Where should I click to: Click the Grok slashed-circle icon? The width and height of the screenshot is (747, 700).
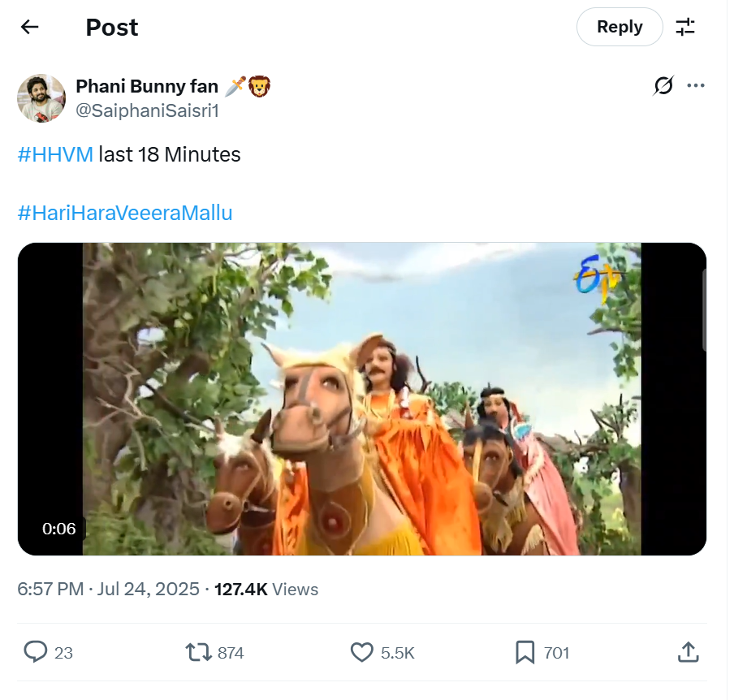tap(663, 86)
